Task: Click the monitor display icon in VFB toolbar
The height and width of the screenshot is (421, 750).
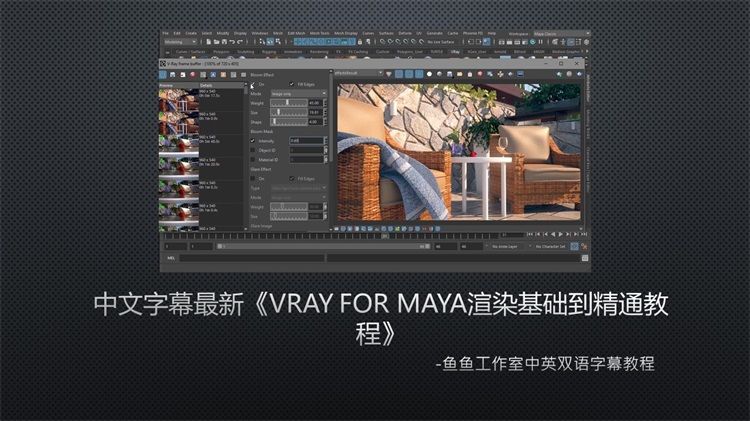Action: pyautogui.click(x=520, y=74)
